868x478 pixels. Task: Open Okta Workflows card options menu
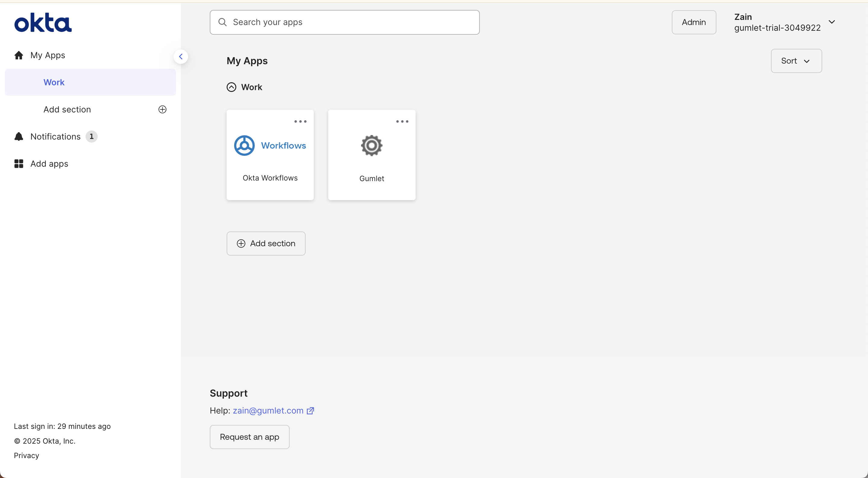(300, 121)
